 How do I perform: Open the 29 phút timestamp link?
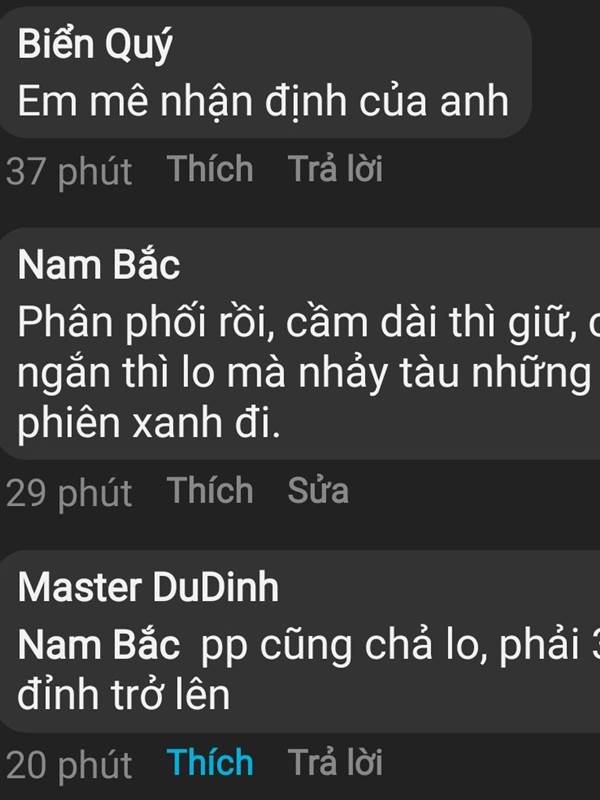[69, 493]
